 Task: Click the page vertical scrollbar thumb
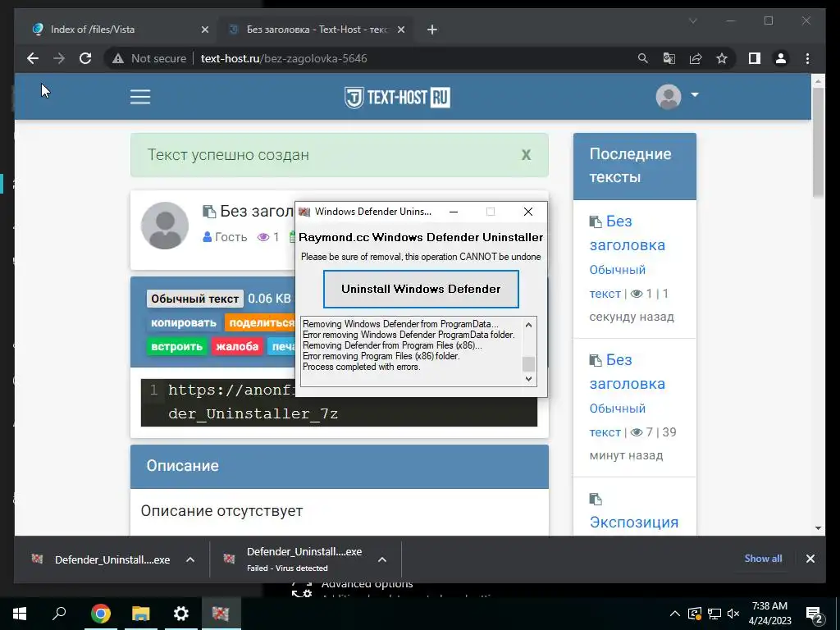(818, 142)
